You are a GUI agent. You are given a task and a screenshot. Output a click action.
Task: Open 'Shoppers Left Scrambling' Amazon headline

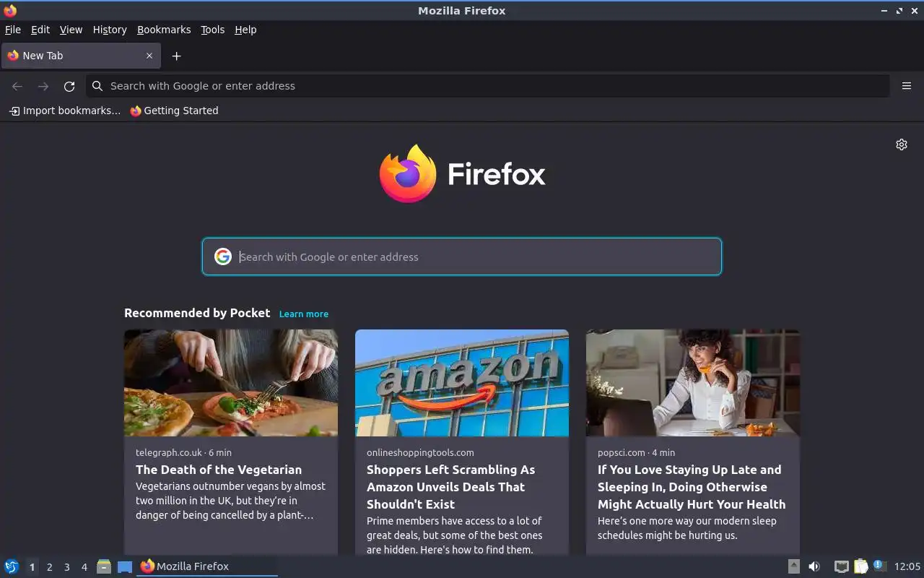click(451, 487)
